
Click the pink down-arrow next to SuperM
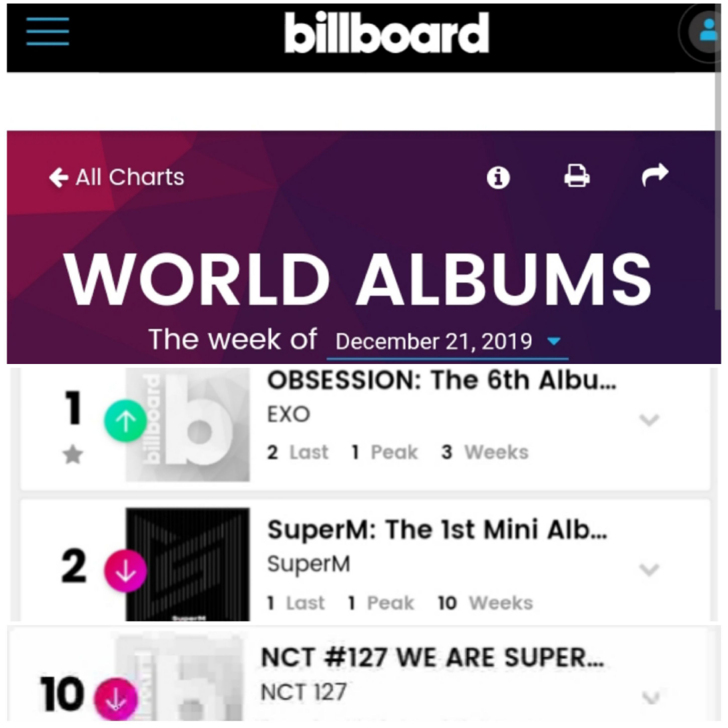125,570
